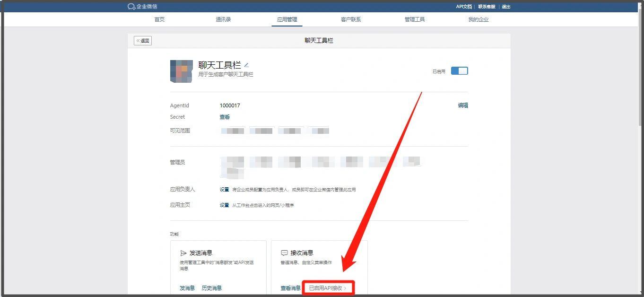Image resolution: width=644 pixels, height=297 pixels.
Task: Click the 查看消息 link
Action: click(290, 288)
